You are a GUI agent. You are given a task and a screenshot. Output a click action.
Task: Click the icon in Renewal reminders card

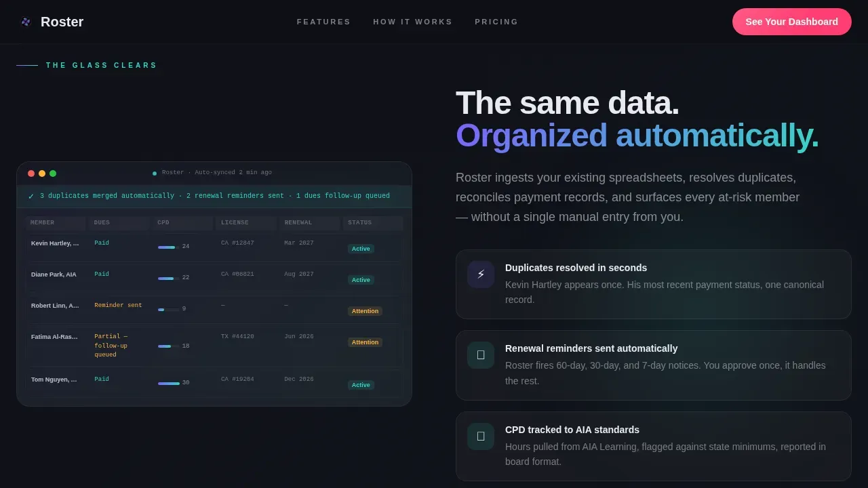481,355
